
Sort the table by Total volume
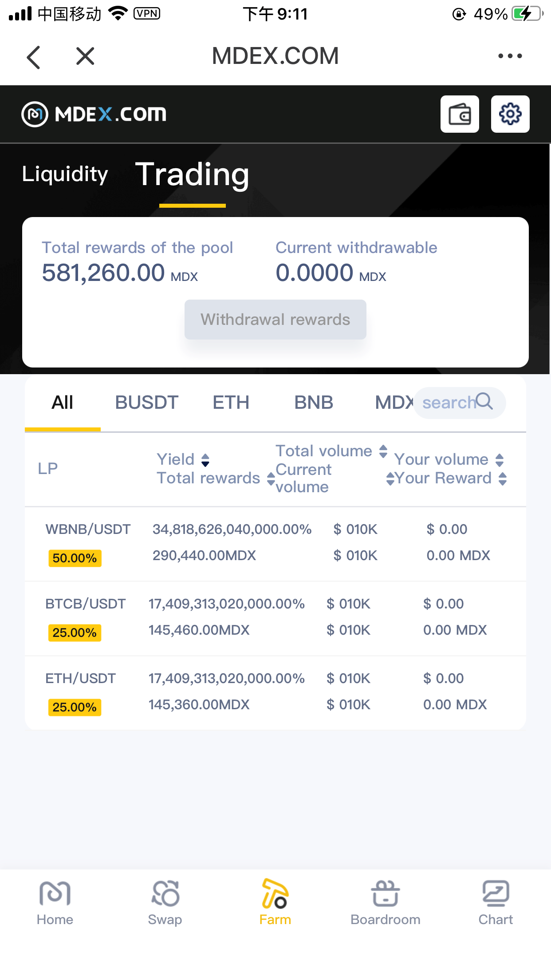383,451
